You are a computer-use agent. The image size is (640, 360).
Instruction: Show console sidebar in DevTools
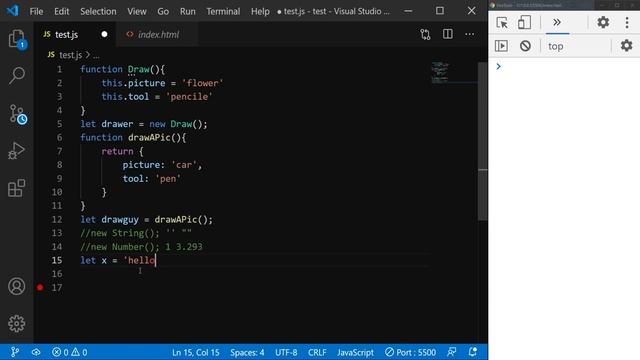click(x=501, y=46)
